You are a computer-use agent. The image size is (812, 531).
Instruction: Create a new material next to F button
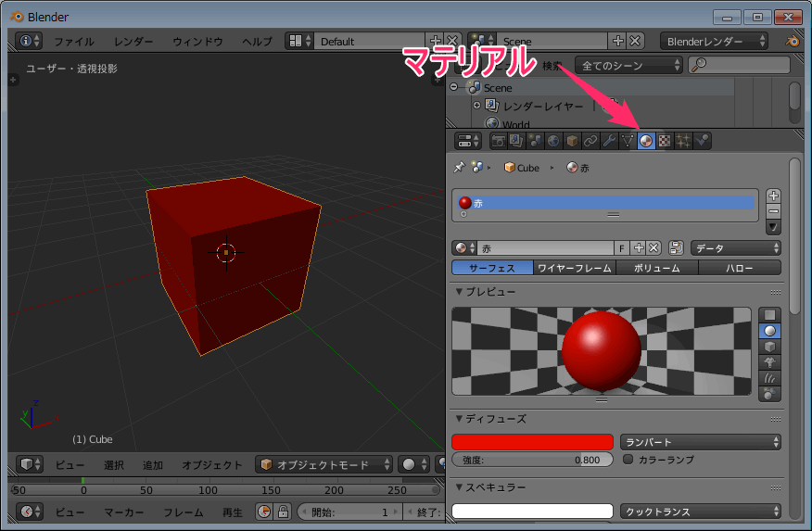click(x=639, y=248)
